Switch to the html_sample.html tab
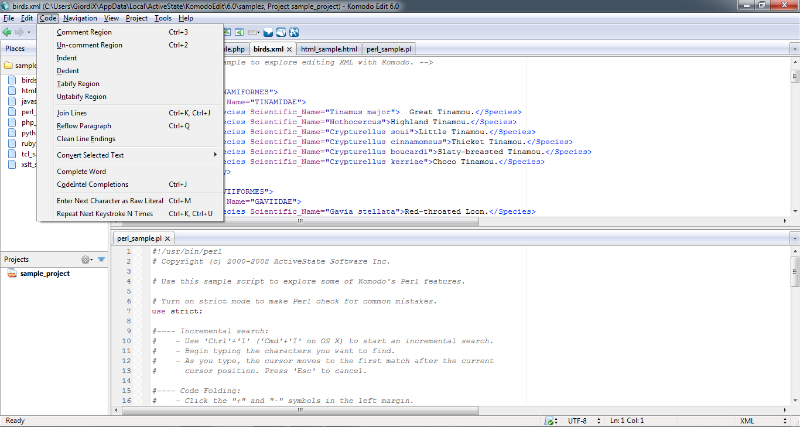Image resolution: width=800 pixels, height=427 pixels. click(329, 48)
